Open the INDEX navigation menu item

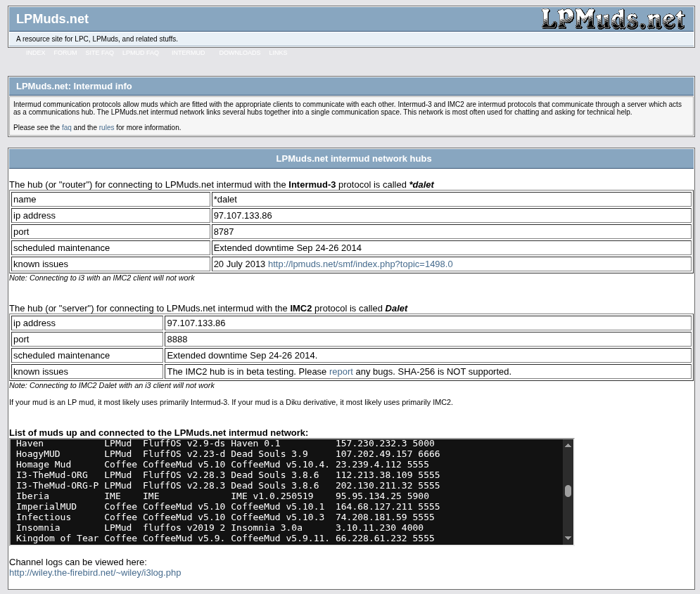(36, 53)
